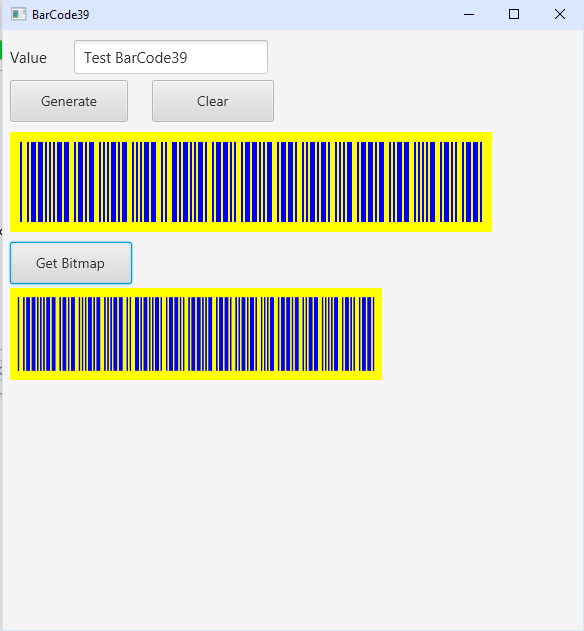Click the lower bitmap barcode image

click(x=196, y=334)
